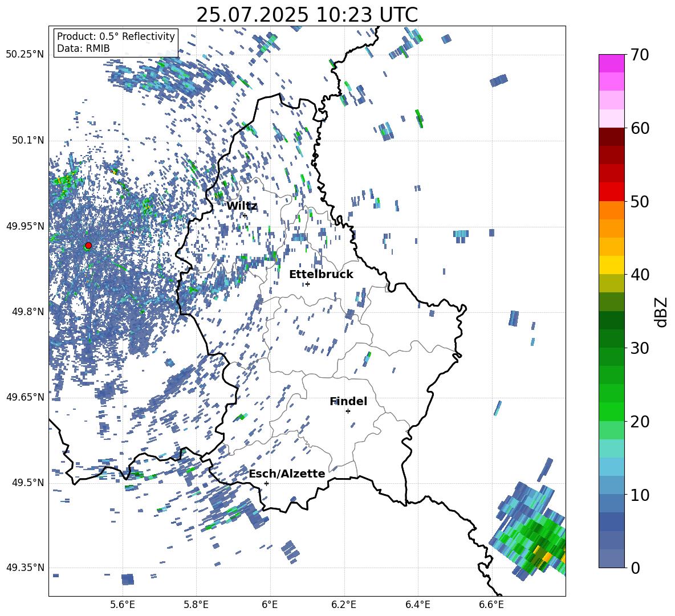Image resolution: width=675 pixels, height=616 pixels.
Task: Click the latitude label 49.8°N
Action: 28,312
